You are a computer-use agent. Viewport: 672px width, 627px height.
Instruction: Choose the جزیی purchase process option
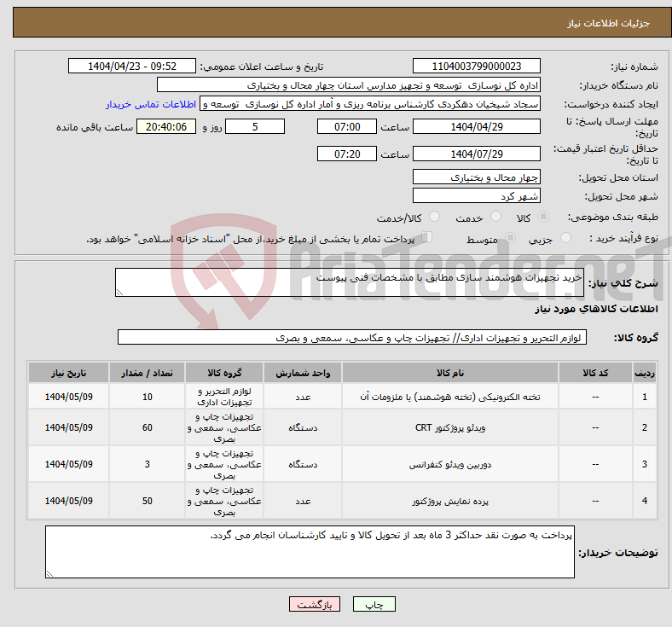pos(565,238)
